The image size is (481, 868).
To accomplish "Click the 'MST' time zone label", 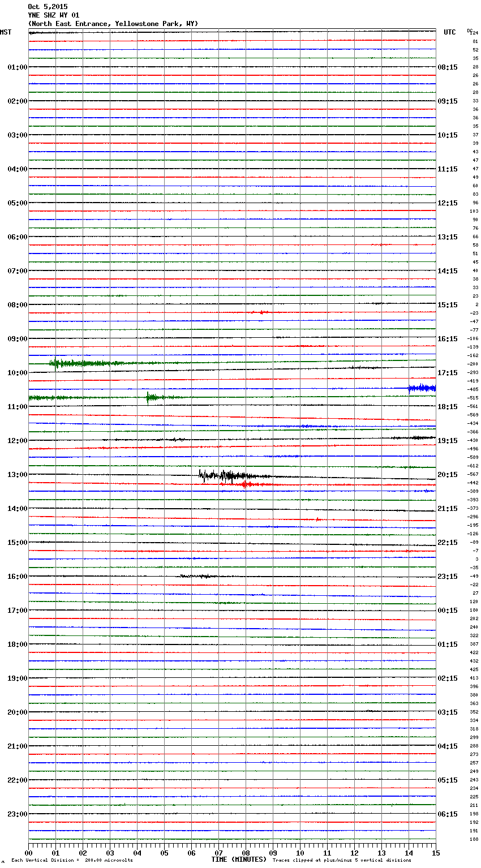I will (6, 32).
